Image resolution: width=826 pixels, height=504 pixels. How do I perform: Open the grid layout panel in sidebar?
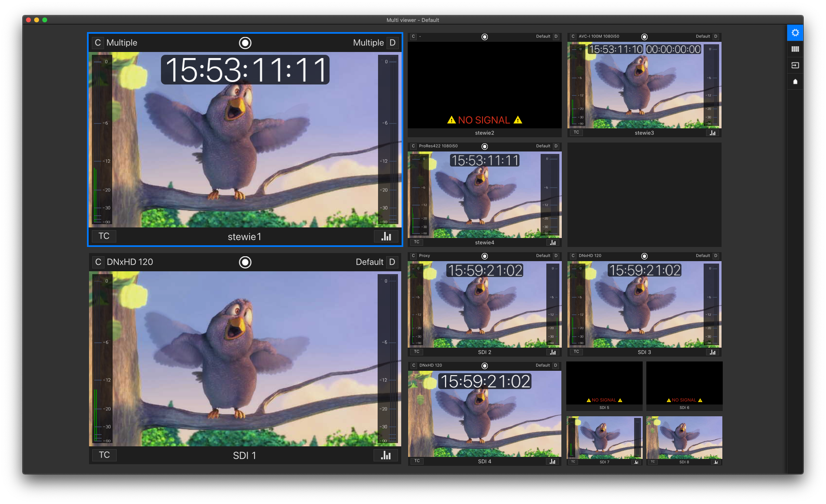click(795, 49)
